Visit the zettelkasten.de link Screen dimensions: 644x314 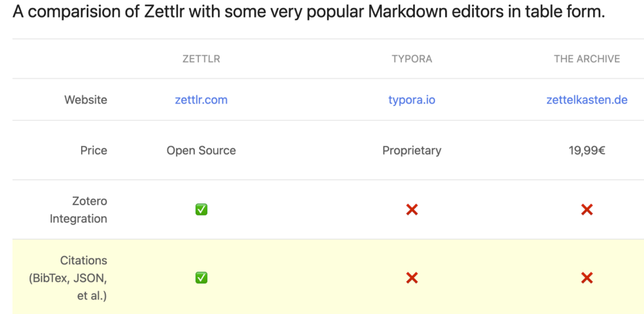(x=587, y=100)
